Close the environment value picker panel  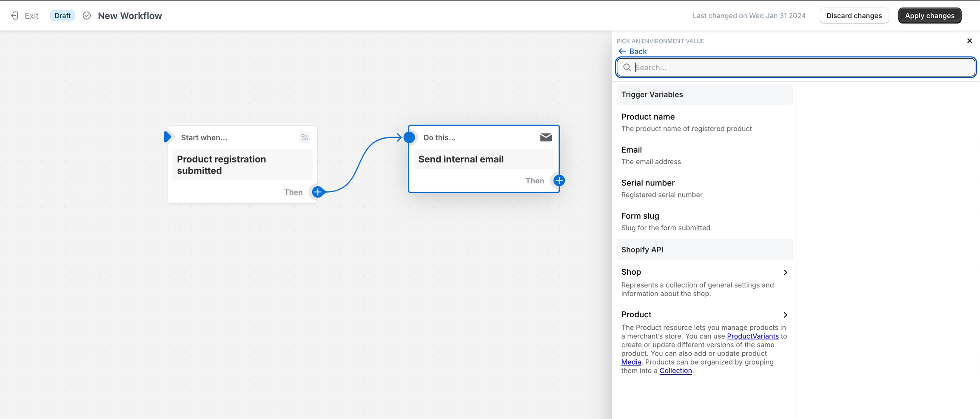(969, 41)
